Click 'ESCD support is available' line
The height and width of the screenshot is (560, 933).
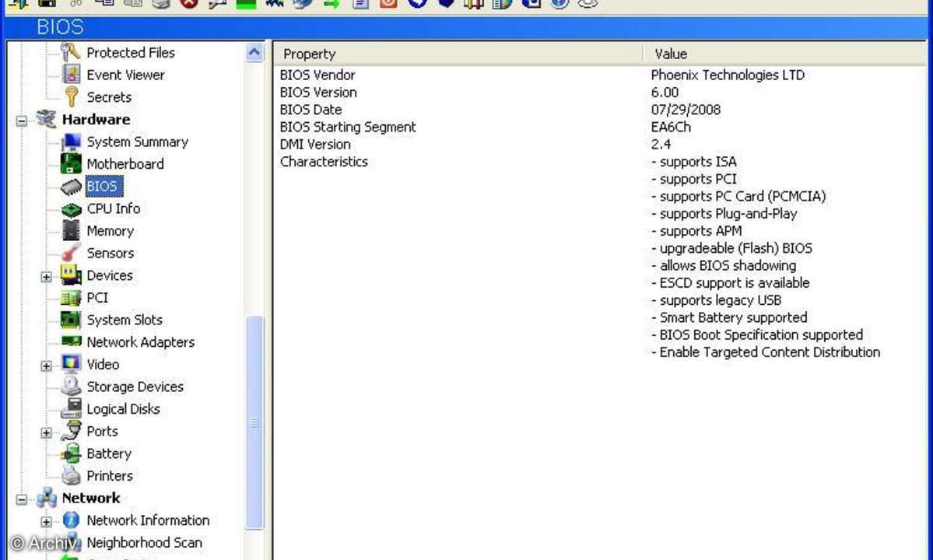pos(730,282)
